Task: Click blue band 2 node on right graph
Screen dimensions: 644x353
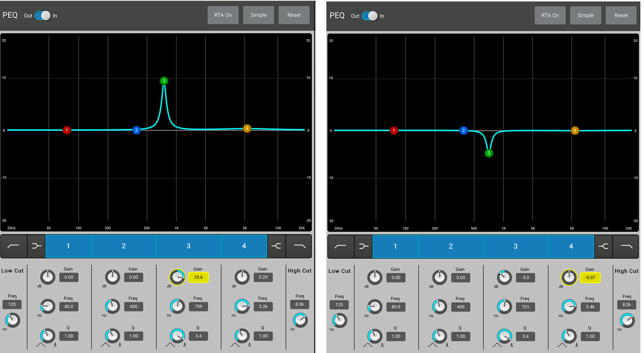Action: click(464, 130)
